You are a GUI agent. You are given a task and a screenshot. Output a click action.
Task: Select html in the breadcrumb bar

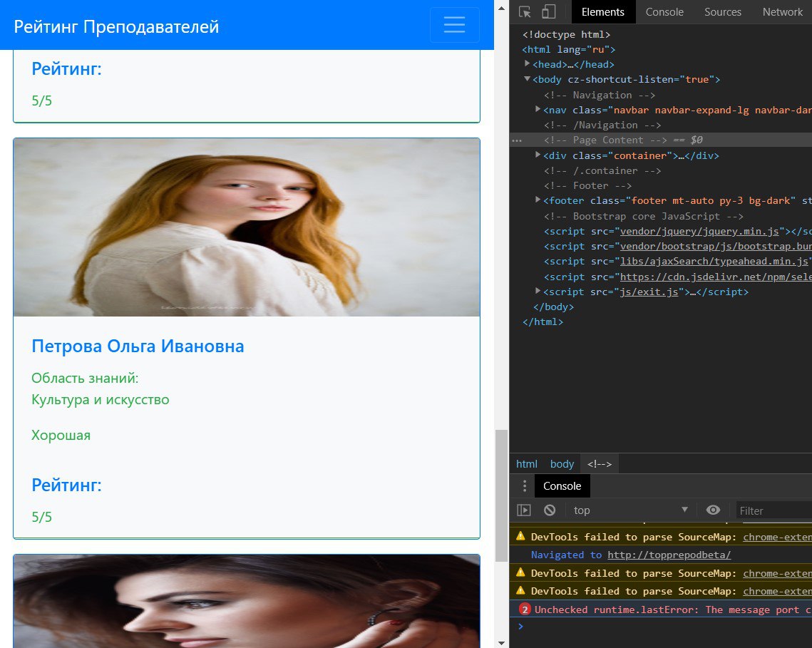tap(527, 464)
